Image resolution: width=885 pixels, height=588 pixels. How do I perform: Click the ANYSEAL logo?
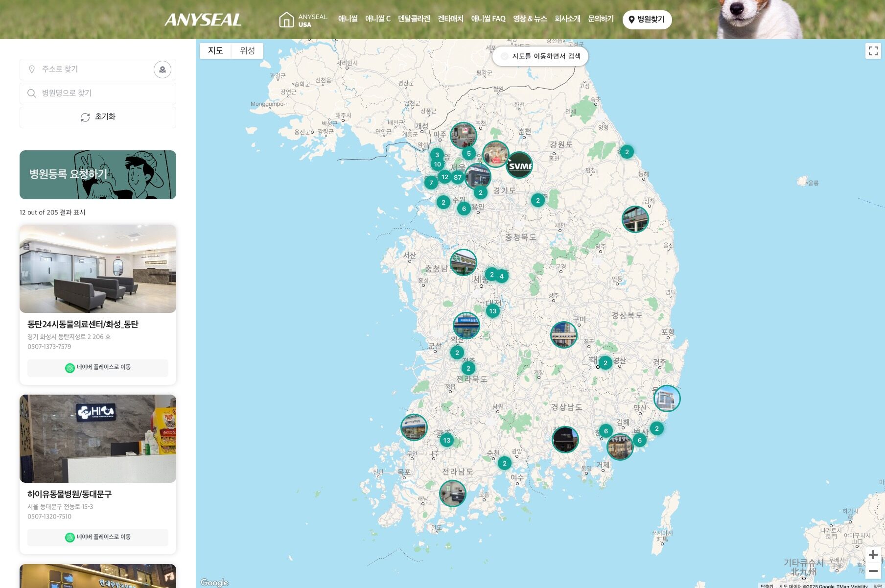pos(203,20)
